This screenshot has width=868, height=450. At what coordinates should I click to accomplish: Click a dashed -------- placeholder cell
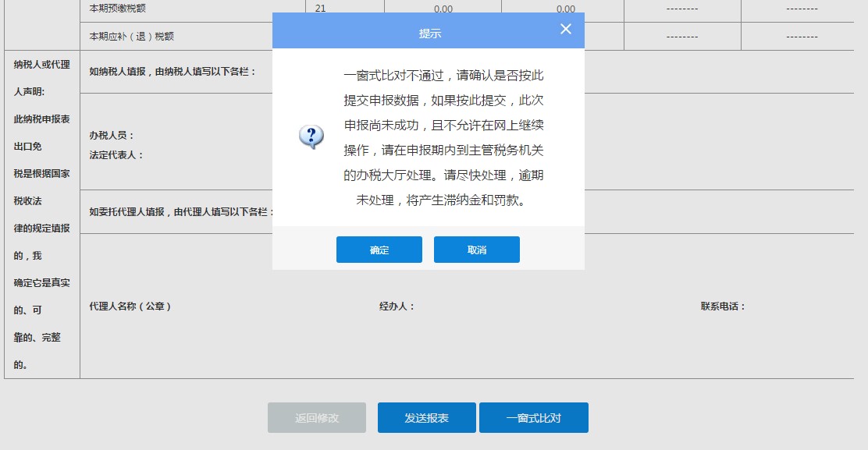(x=682, y=8)
